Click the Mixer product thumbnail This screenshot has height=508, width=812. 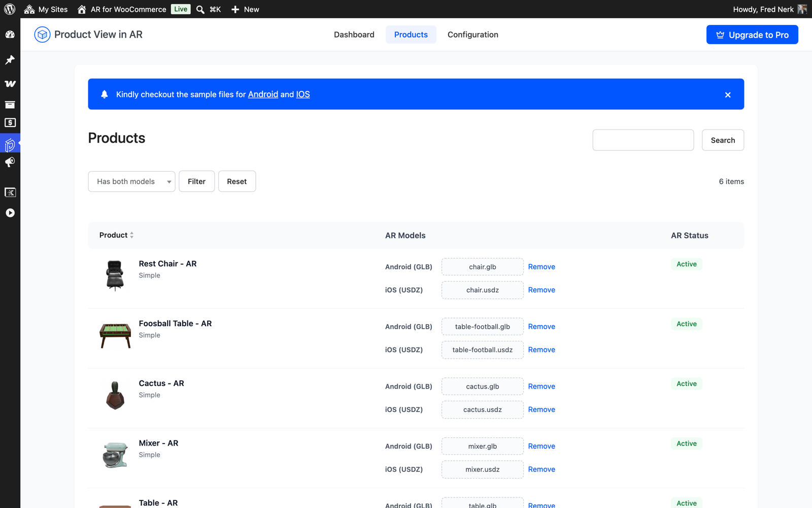point(115,455)
